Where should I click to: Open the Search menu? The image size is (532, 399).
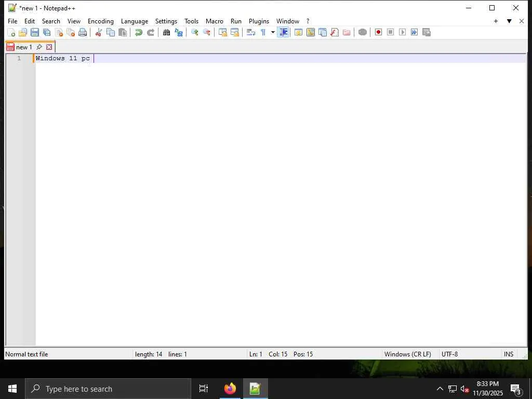point(51,21)
